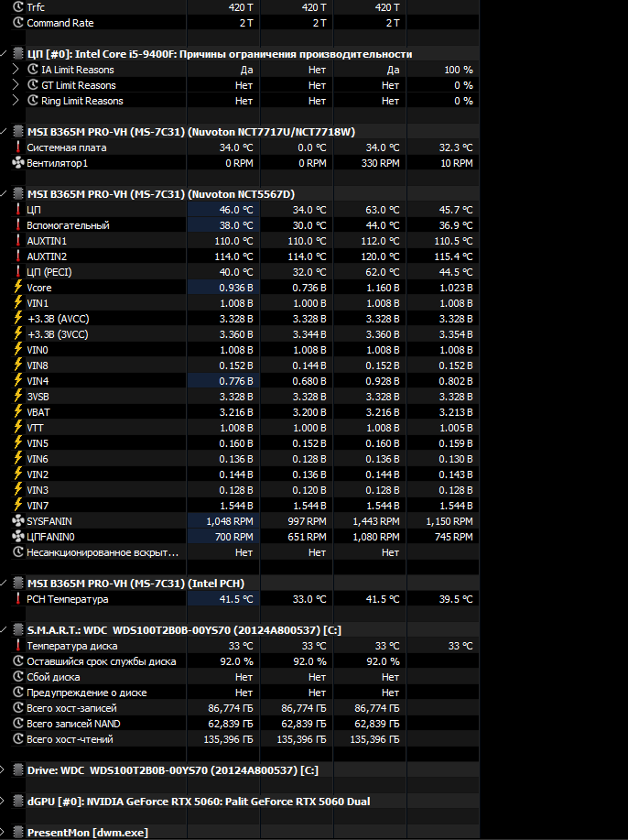Screen dimensions: 628x840
Task: Collapse the Intel PCH sensor section
Action: point(4,584)
